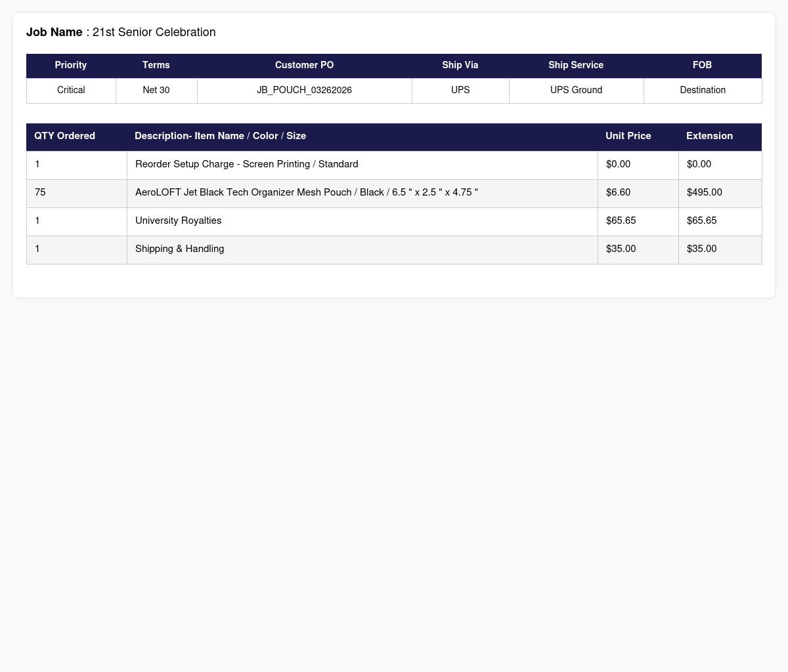The width and height of the screenshot is (788, 672).
Task: Select quantity 1 in University Royalties row
Action: point(77,222)
